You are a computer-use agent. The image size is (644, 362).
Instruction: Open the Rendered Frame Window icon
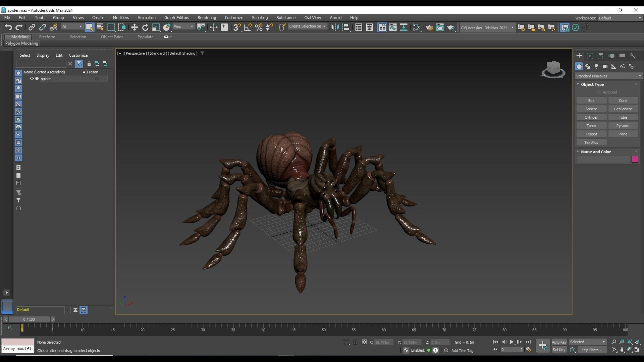coord(440,27)
